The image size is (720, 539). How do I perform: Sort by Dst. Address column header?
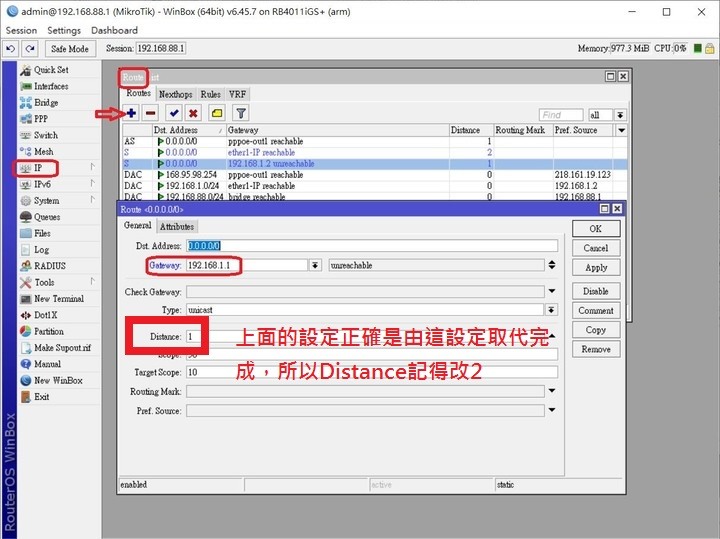tap(189, 130)
